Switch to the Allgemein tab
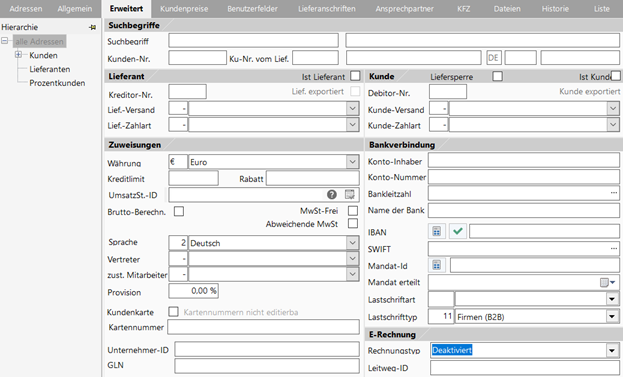623x377 pixels. click(x=75, y=9)
